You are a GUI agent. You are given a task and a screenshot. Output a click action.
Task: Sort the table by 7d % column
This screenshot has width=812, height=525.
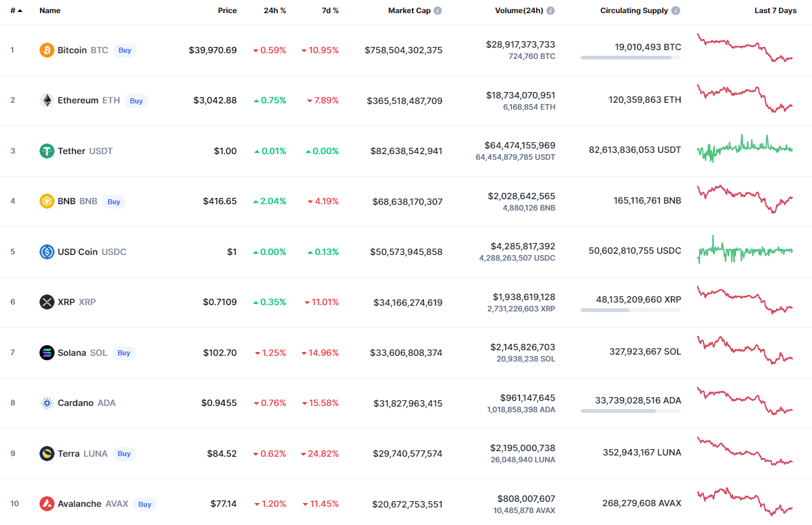pos(331,11)
